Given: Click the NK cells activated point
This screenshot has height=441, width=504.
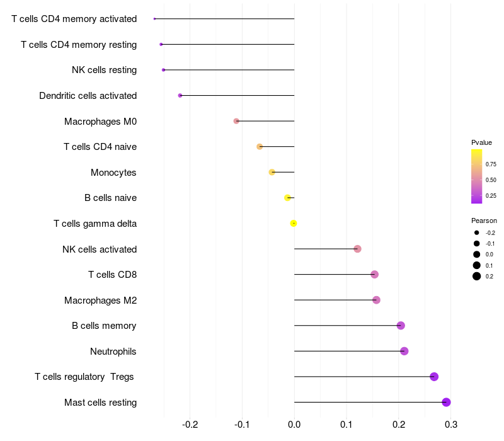Looking at the screenshot, I should [x=357, y=249].
